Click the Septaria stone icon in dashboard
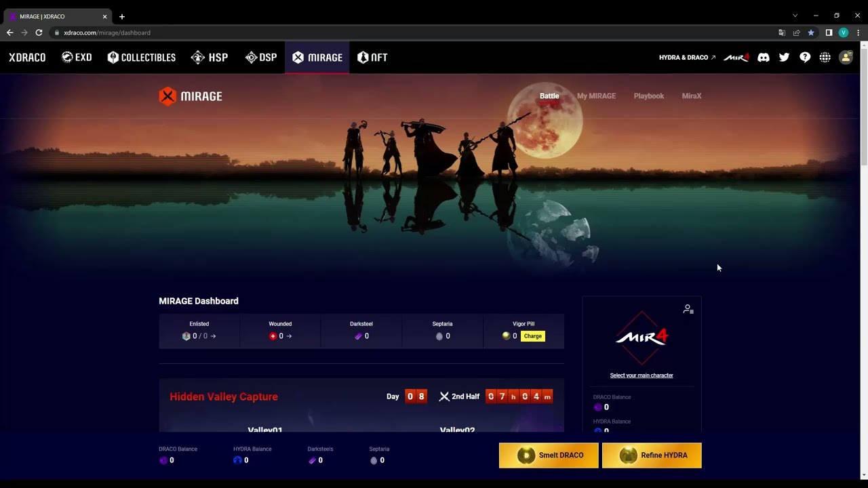This screenshot has height=488, width=868. pyautogui.click(x=439, y=336)
